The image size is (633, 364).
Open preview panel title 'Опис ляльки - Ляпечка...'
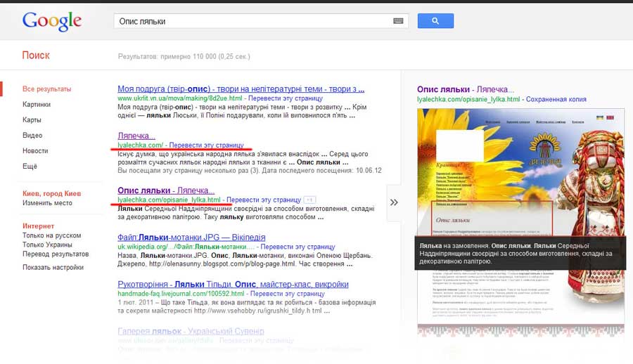(466, 89)
